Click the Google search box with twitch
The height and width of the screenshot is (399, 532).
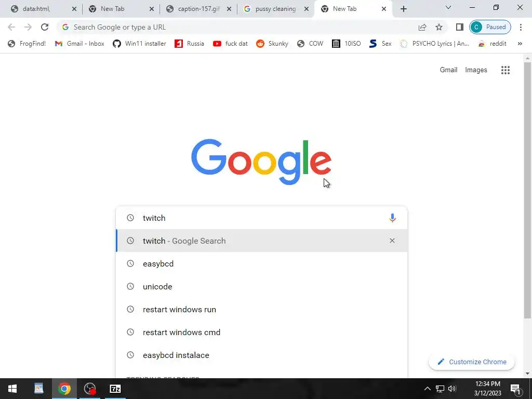coord(262,218)
